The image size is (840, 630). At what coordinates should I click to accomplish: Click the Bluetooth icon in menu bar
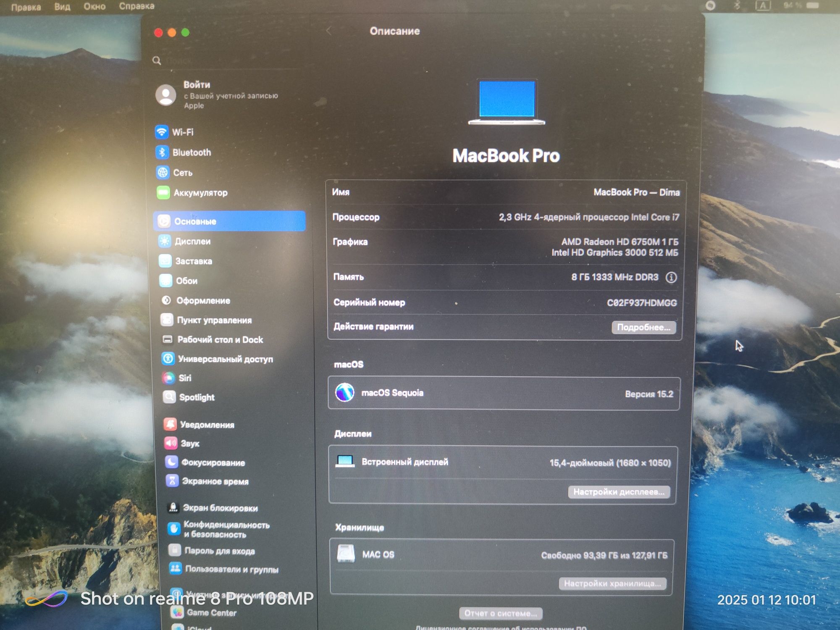pos(737,5)
